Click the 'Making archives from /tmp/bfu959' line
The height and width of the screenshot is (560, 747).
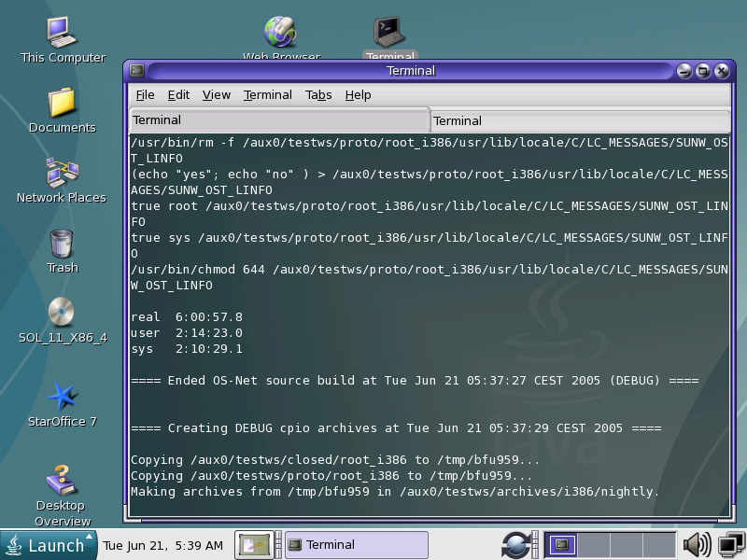pos(395,492)
